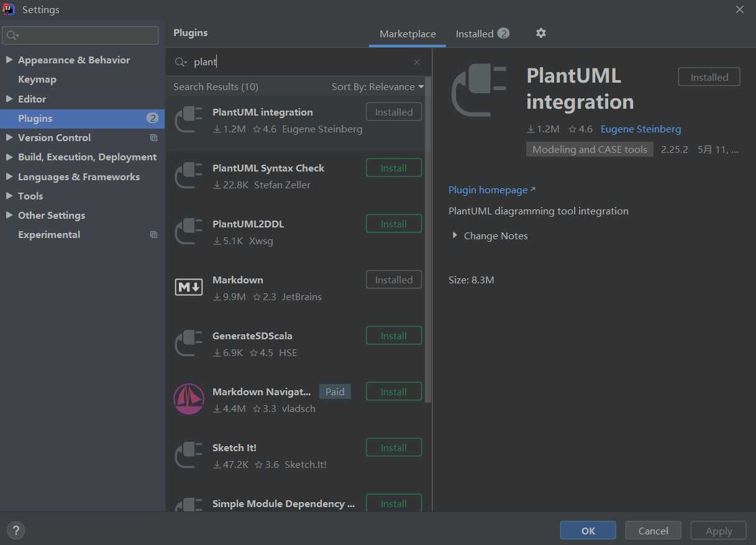This screenshot has width=756, height=545.
Task: Click the magnifier icon in plugin search
Action: coord(181,62)
